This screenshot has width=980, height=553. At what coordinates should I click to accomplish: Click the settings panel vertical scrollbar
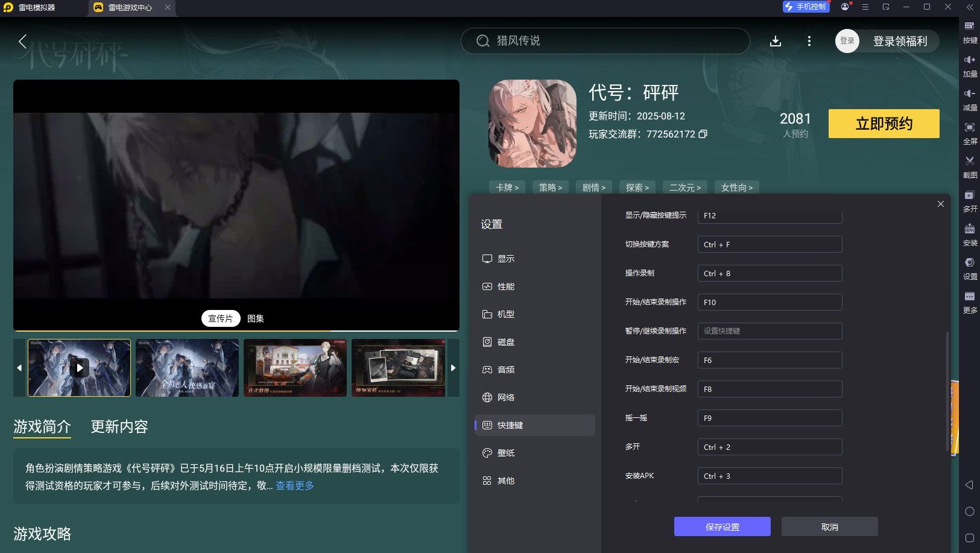pos(947,391)
